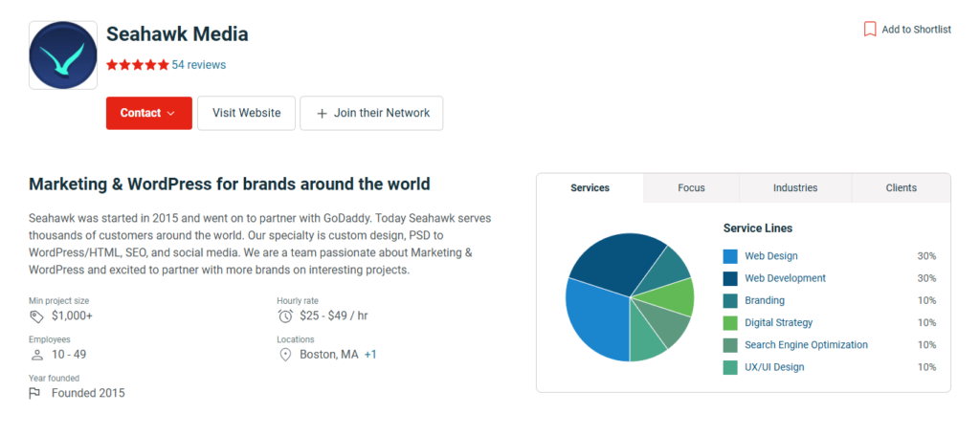
Task: Click the Add to Shortlist bookmark icon
Action: coord(870,29)
